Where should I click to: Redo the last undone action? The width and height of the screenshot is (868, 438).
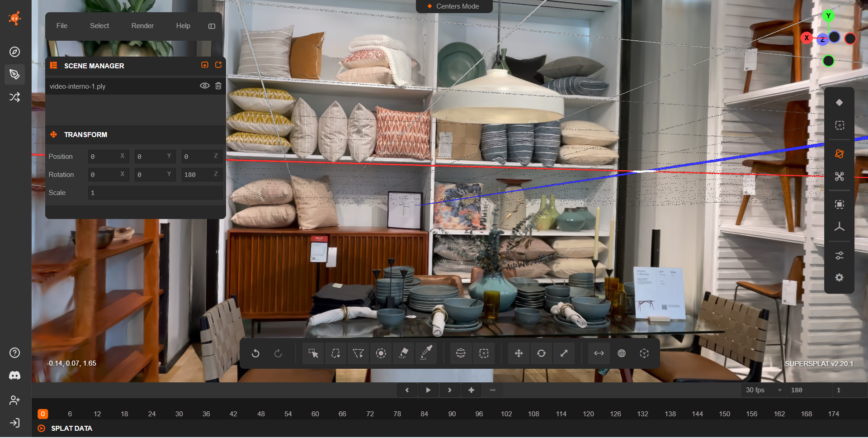pos(278,353)
